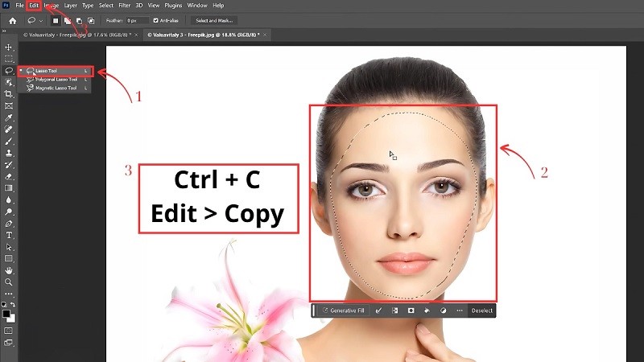The image size is (644, 362).
Task: Click the Feather input field
Action: [x=137, y=21]
